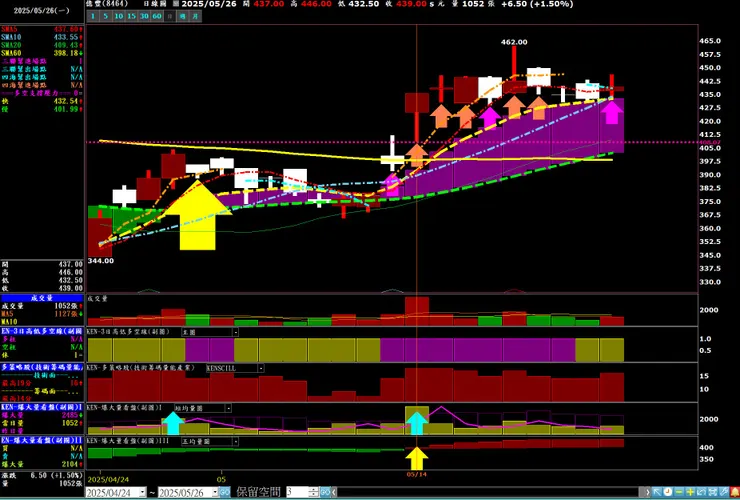Click the stock title with code 8464
The image size is (740, 500).
click(x=109, y=4)
